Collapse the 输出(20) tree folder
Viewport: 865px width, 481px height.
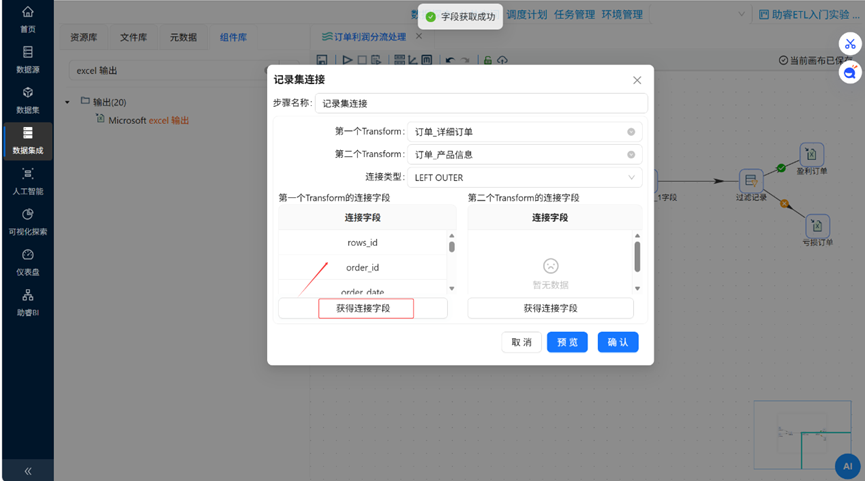pos(67,102)
